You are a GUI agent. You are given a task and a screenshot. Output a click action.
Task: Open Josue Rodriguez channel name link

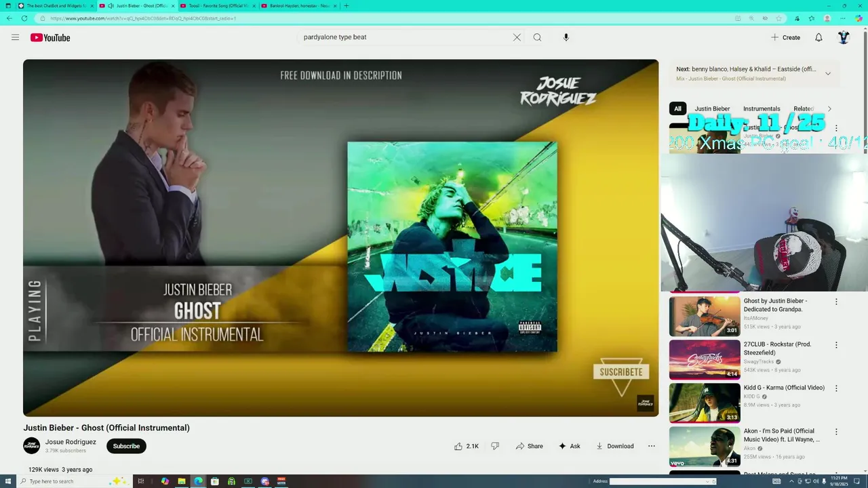[71, 442]
